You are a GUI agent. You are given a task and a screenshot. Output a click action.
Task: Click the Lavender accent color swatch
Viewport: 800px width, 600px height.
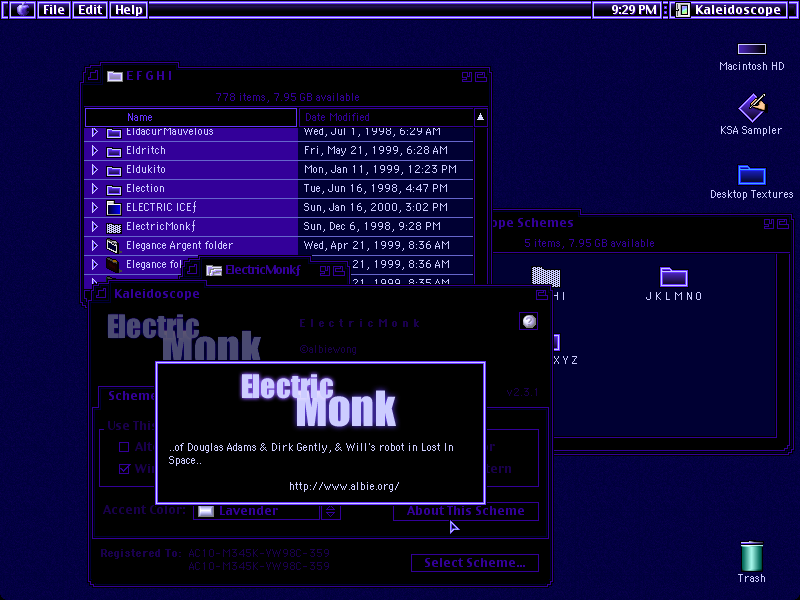point(206,511)
